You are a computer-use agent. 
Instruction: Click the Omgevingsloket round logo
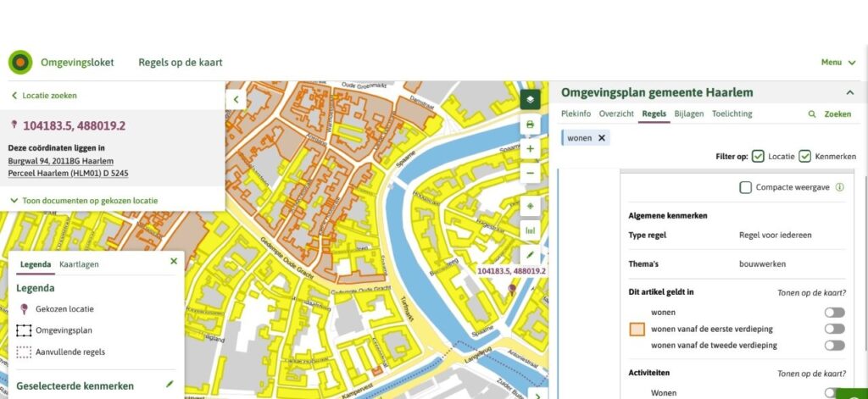point(20,63)
